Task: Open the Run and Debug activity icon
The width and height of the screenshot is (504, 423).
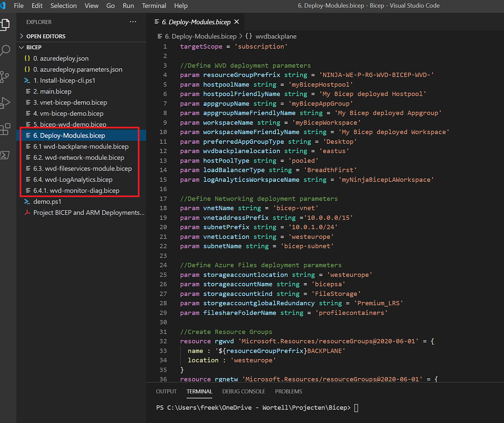Action: [x=5, y=103]
